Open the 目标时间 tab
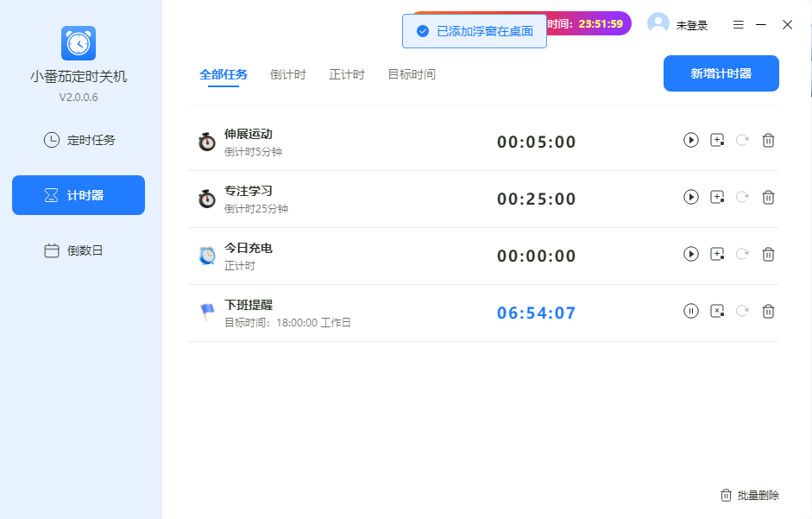Viewport: 812px width, 519px height. click(x=411, y=74)
